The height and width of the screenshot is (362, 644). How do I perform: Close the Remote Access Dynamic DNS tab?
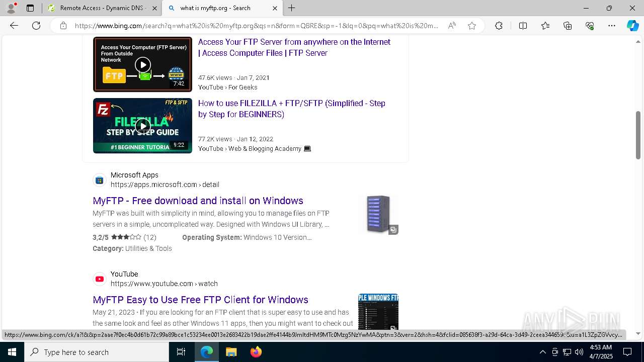click(x=154, y=8)
